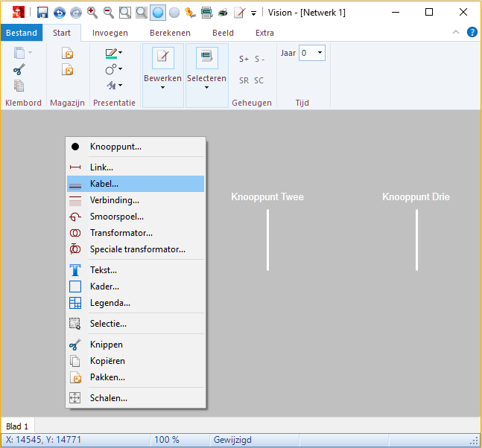The height and width of the screenshot is (448, 482).
Task: Click the Bewerken edit icon in ribbon
Action: click(162, 57)
